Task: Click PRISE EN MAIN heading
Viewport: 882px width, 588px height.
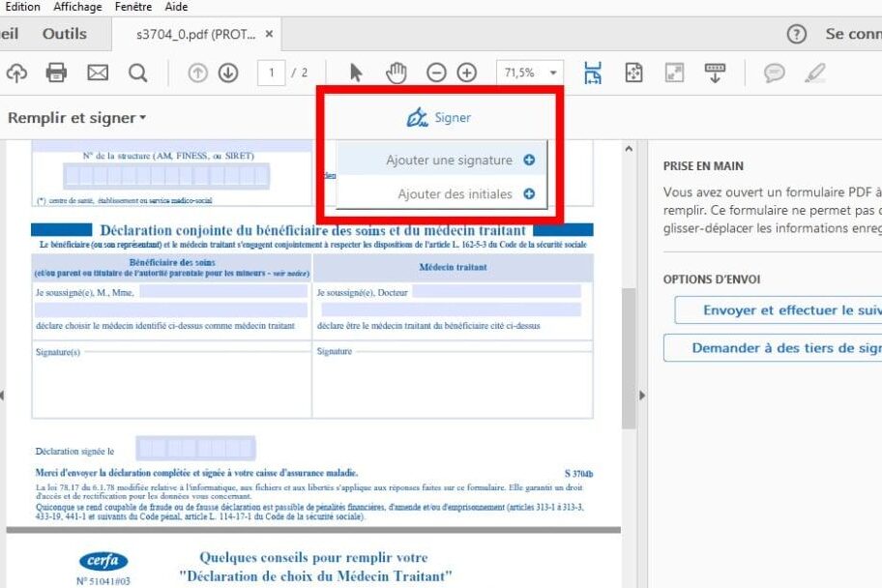Action: click(x=703, y=166)
